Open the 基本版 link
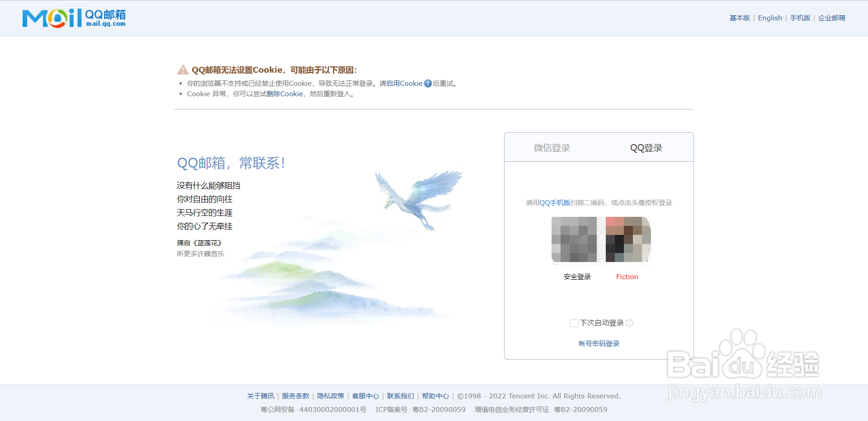868x421 pixels. coord(740,18)
